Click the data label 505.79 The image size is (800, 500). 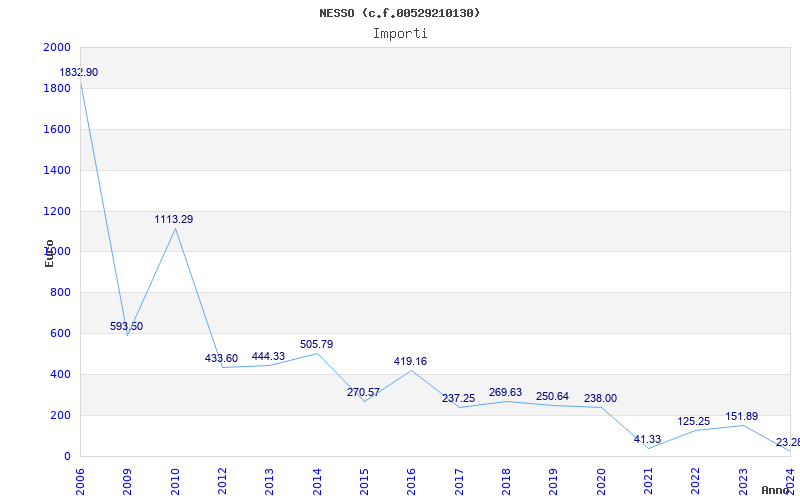pos(316,344)
